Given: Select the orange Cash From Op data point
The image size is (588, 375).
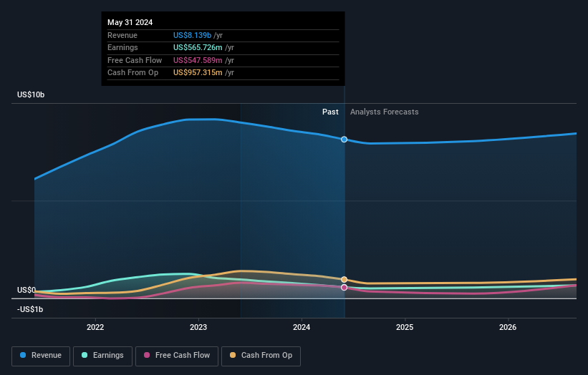Looking at the screenshot, I should 344,280.
